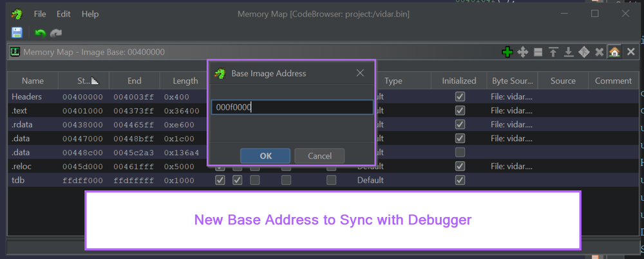The image size is (644, 259).
Task: Toggle Initialized checkbox for Headers row
Action: point(459,97)
